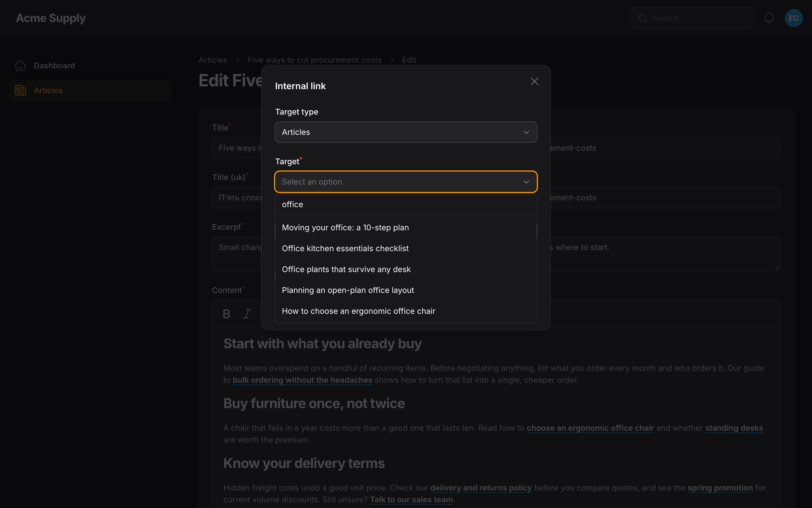Click the 'Know your delivery terms' heading
812x508 pixels.
pyautogui.click(x=304, y=463)
